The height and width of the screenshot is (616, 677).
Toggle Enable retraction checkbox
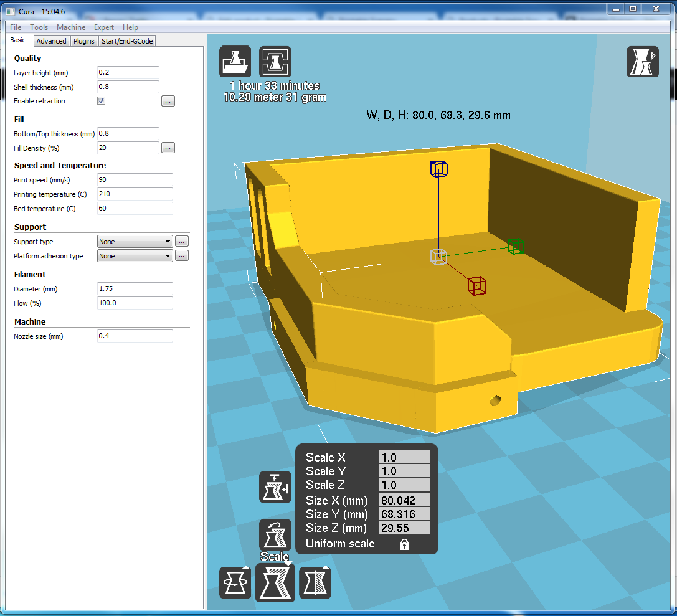(102, 100)
